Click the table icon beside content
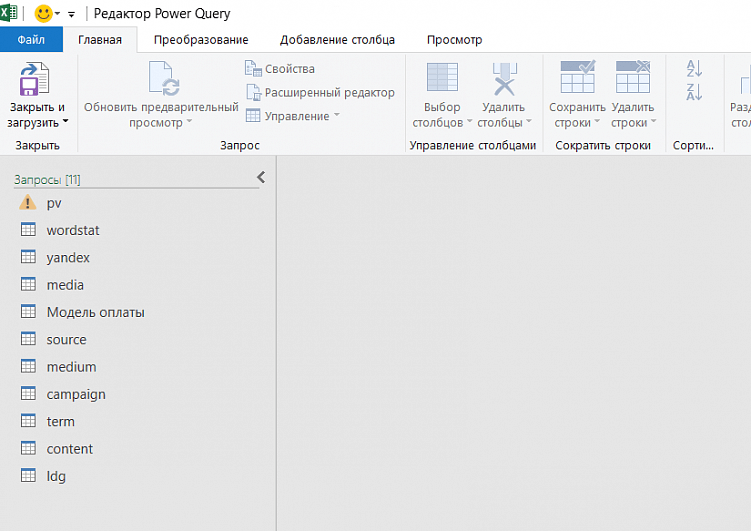This screenshot has width=751, height=531. (x=28, y=448)
